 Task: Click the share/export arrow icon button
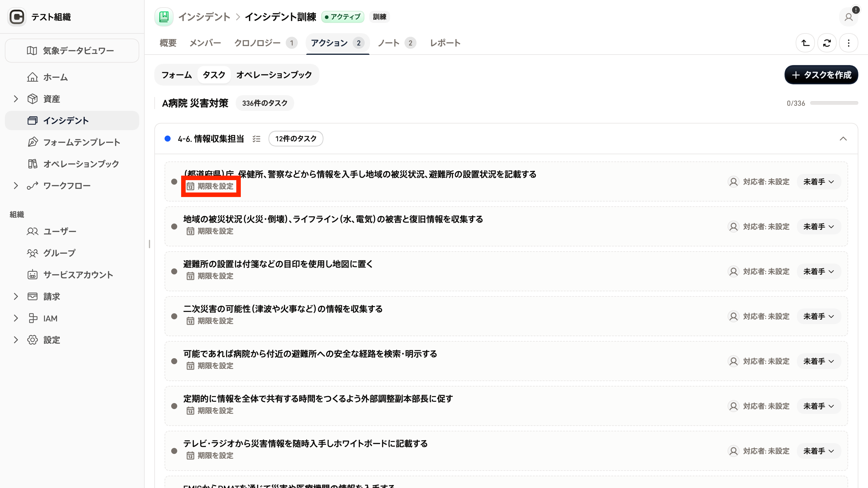(x=805, y=43)
